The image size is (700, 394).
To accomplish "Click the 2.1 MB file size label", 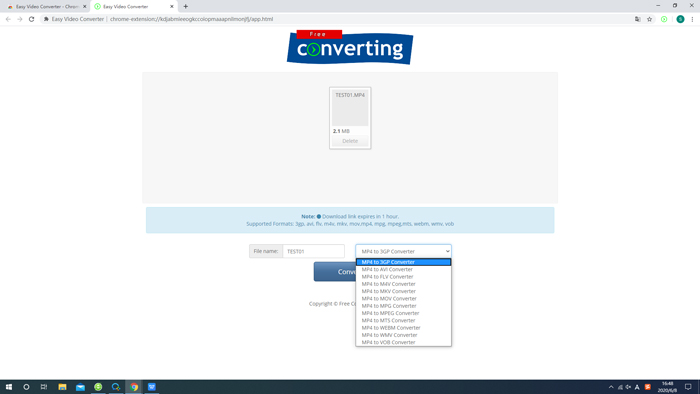I will click(x=341, y=131).
